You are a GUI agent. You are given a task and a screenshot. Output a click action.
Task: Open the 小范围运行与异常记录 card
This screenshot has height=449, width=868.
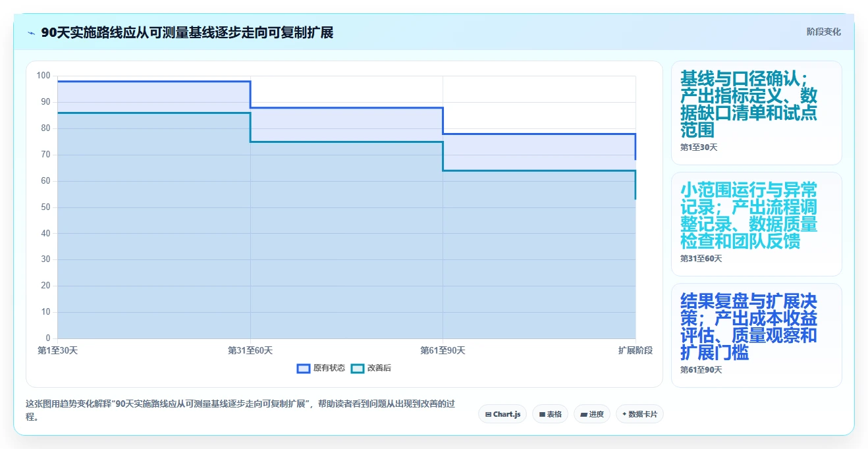(x=756, y=224)
